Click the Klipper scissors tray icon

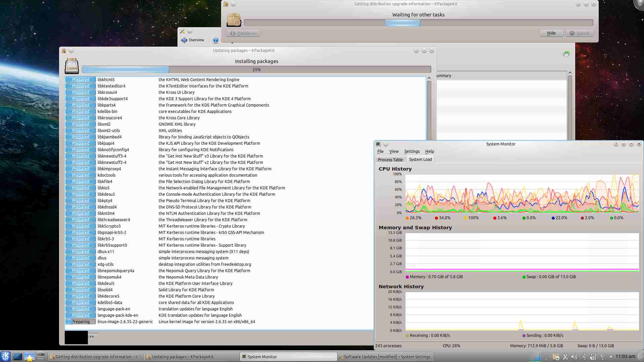[x=565, y=357]
